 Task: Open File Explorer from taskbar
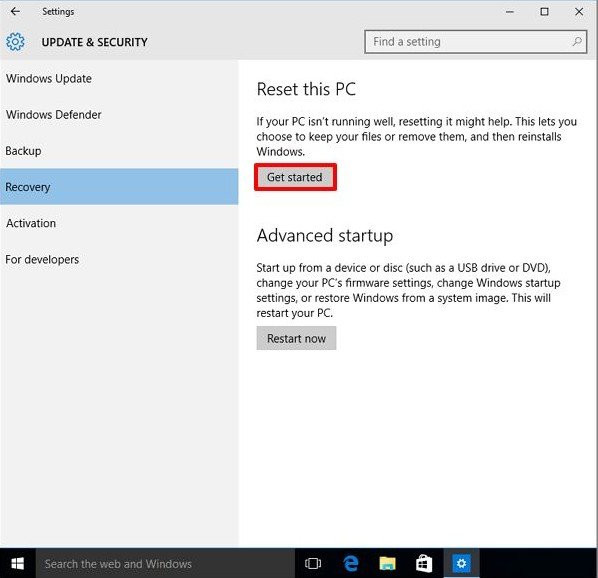[387, 563]
